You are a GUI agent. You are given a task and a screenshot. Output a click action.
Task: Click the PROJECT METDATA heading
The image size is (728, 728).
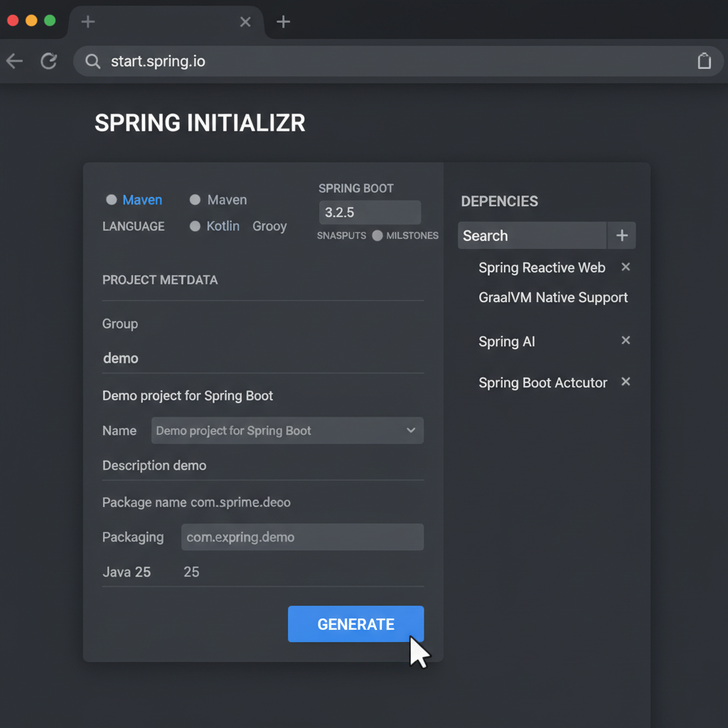(x=160, y=280)
